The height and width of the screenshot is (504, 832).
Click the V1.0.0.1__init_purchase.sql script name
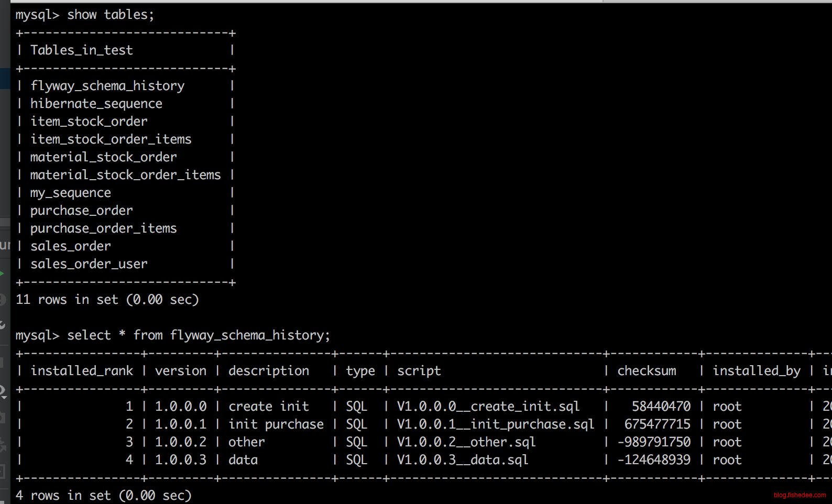coord(495,424)
